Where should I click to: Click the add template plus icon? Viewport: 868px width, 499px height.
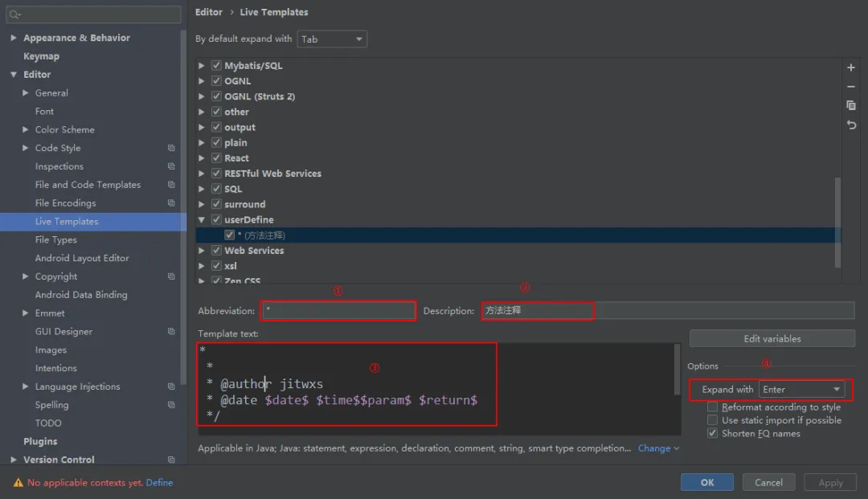click(x=851, y=67)
